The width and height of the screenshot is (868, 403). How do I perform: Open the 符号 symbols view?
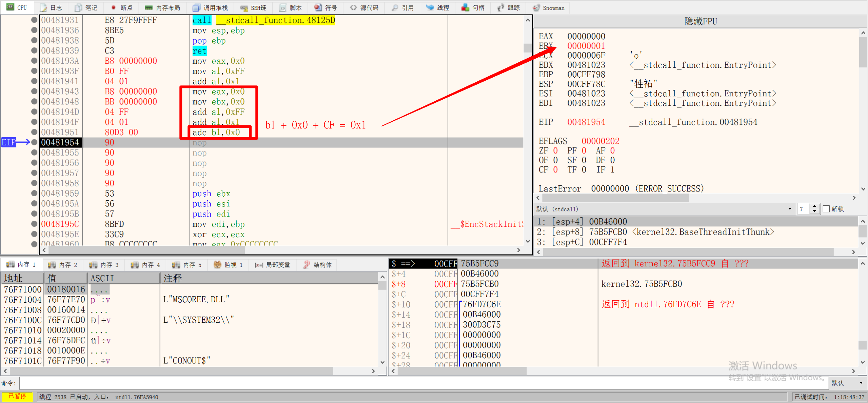pos(325,7)
